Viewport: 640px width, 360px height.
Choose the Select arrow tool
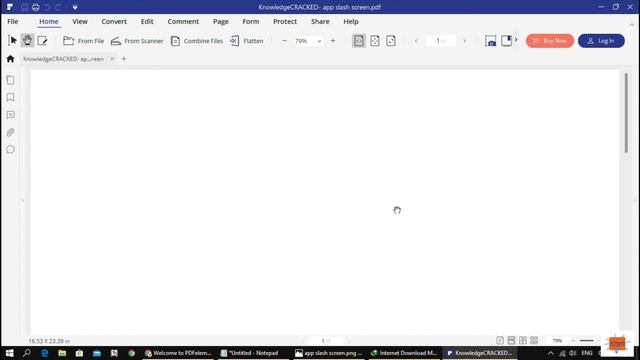coord(12,40)
